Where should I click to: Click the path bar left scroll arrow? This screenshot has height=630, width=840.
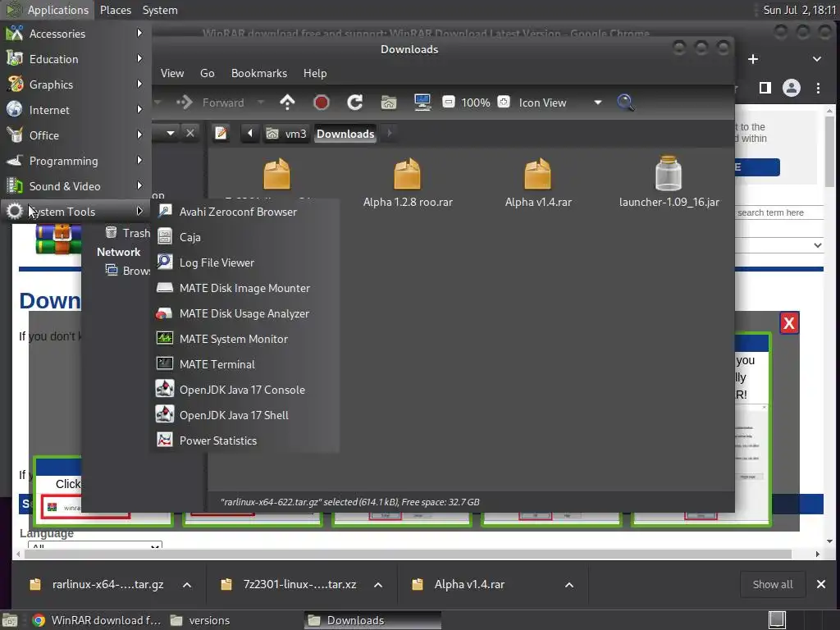click(x=249, y=133)
